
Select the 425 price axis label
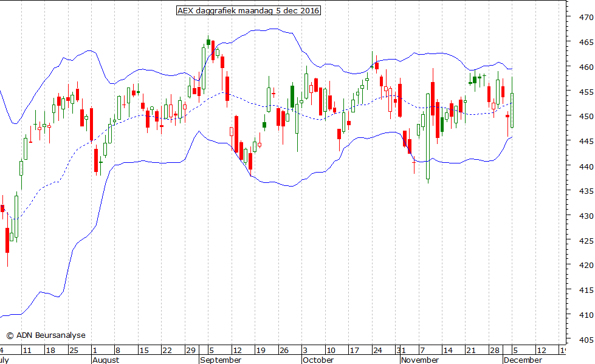(586, 241)
